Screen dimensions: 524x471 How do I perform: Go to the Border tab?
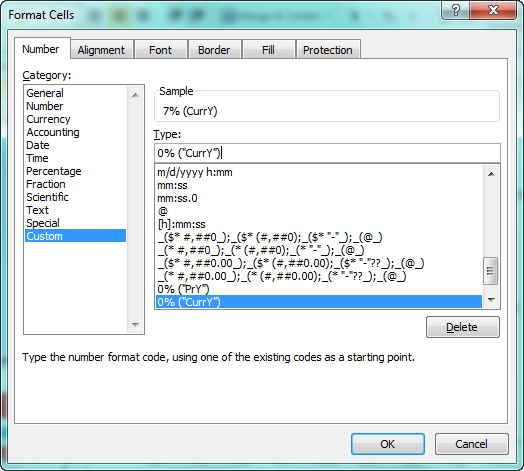point(214,50)
